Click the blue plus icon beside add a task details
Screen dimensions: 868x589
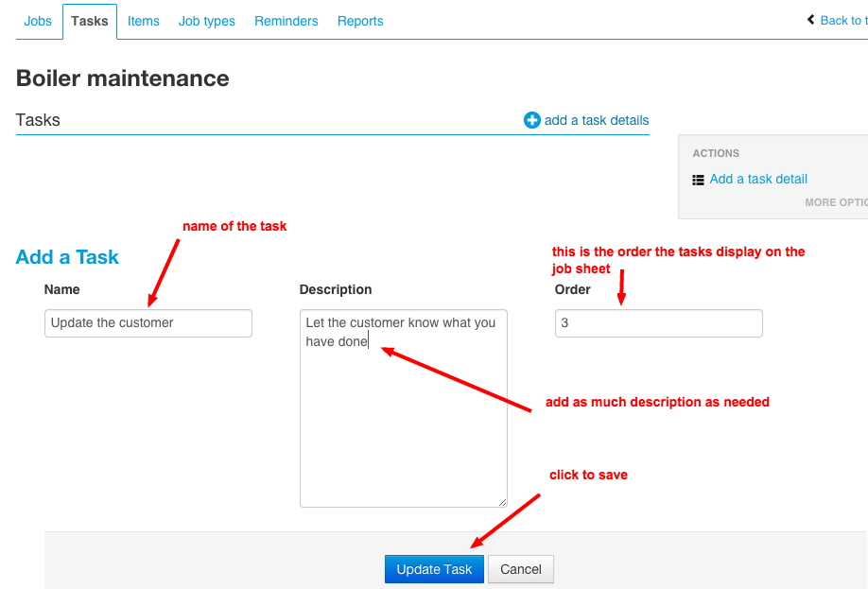pos(532,120)
